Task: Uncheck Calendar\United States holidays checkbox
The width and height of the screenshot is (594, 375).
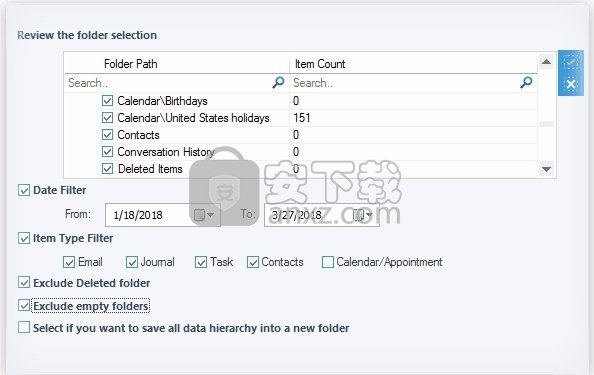Action: click(108, 118)
